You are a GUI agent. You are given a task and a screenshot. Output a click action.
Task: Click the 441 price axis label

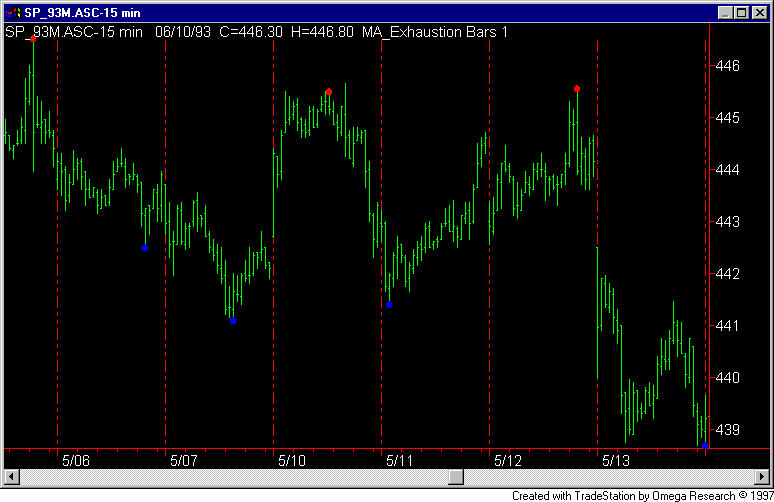pos(728,326)
